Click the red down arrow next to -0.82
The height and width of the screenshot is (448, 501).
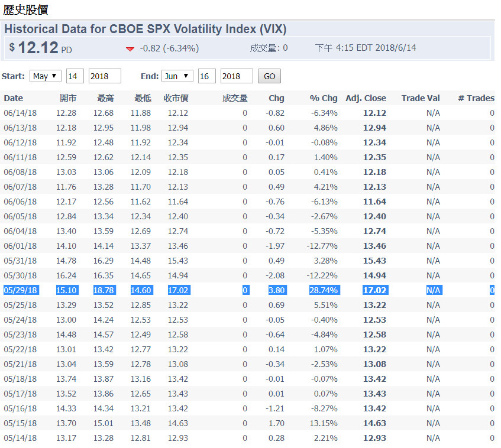(130, 49)
